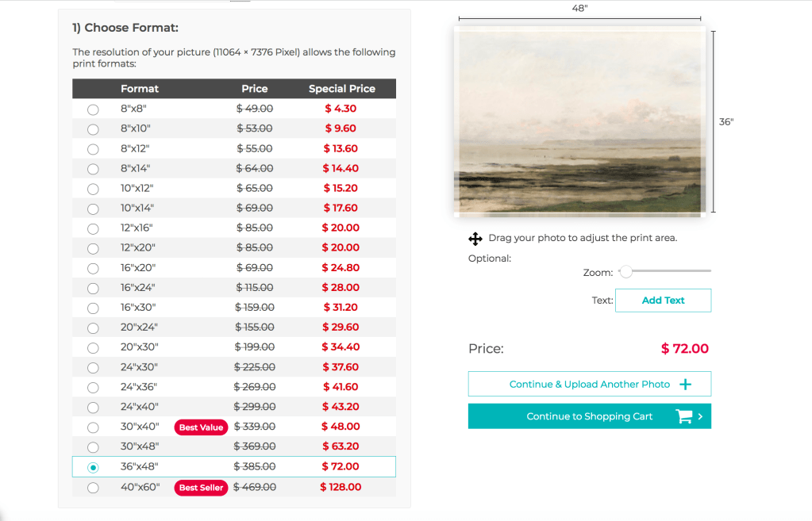Select the 24"x36" format radio button
The height and width of the screenshot is (521, 812).
coord(93,388)
